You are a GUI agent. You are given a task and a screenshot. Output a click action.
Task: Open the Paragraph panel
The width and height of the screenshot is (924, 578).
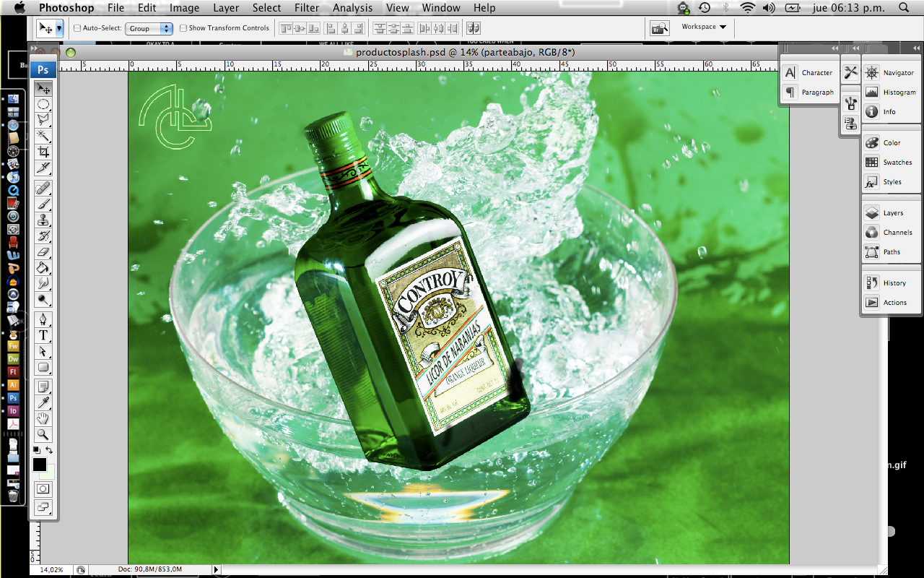[x=814, y=92]
